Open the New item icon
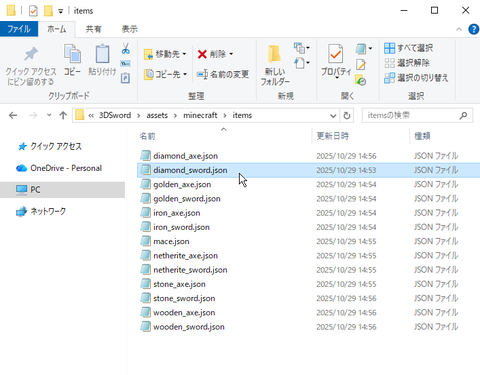This screenshot has height=375, width=480. [302, 48]
